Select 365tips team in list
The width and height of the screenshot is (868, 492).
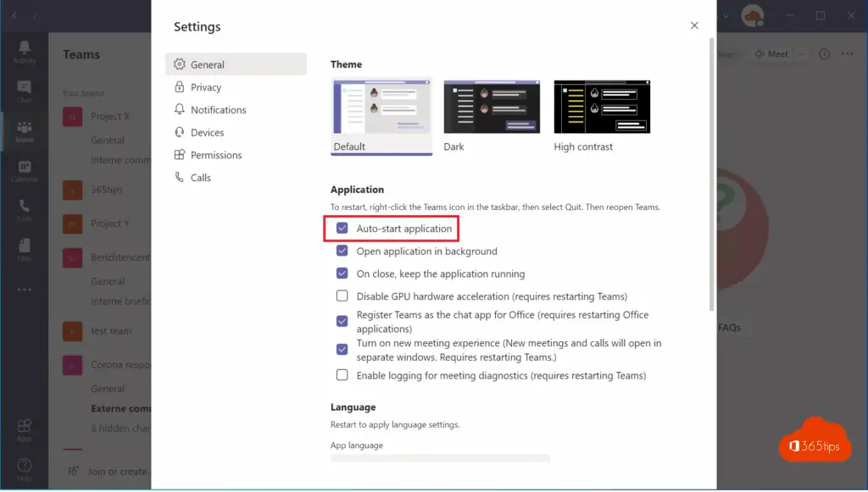point(106,190)
